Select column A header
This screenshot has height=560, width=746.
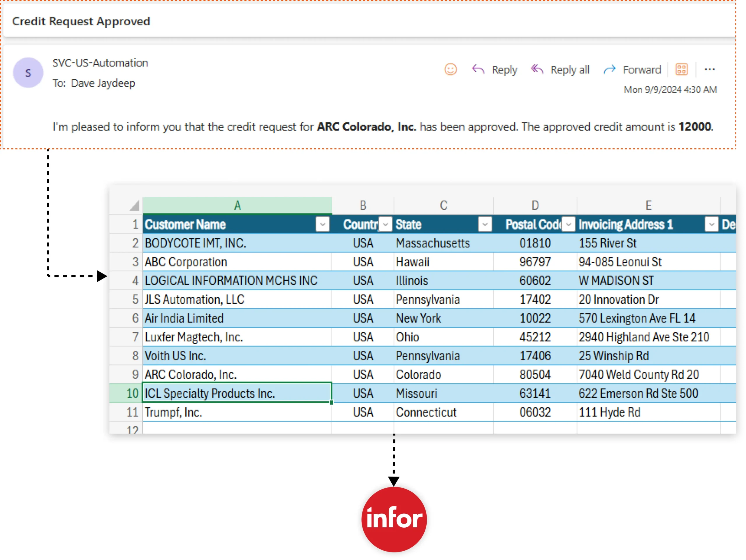(237, 206)
